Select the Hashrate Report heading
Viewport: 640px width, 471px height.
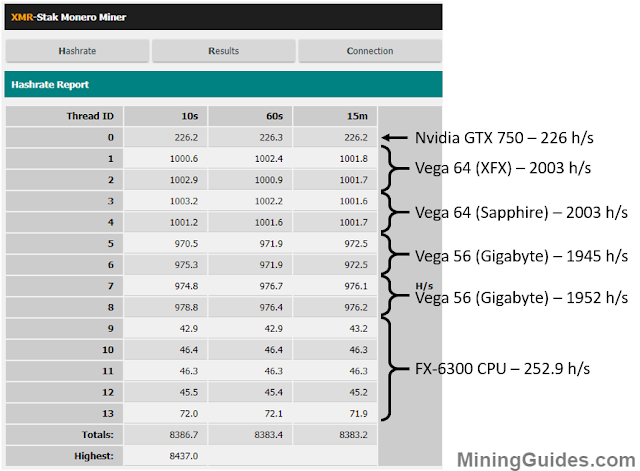50,84
